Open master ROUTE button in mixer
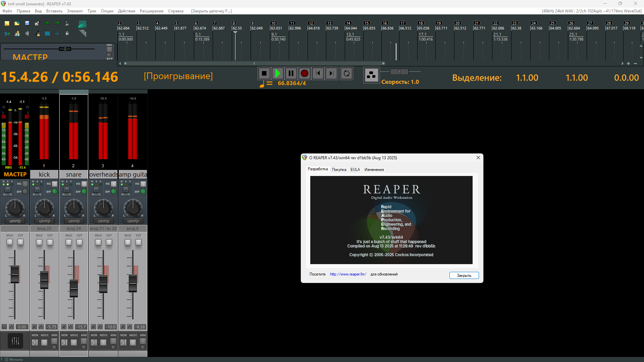The height and width of the screenshot is (362, 644). click(8, 190)
